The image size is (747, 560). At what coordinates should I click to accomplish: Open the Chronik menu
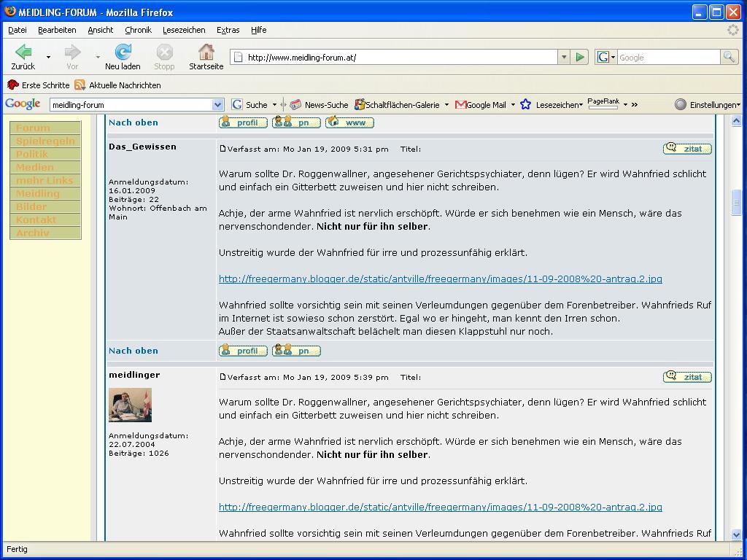coord(138,30)
